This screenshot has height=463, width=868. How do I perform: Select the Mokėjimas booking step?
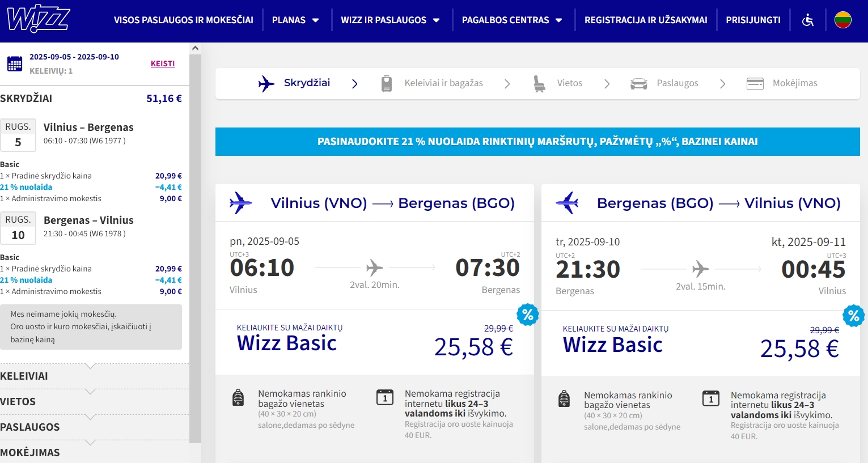point(795,83)
